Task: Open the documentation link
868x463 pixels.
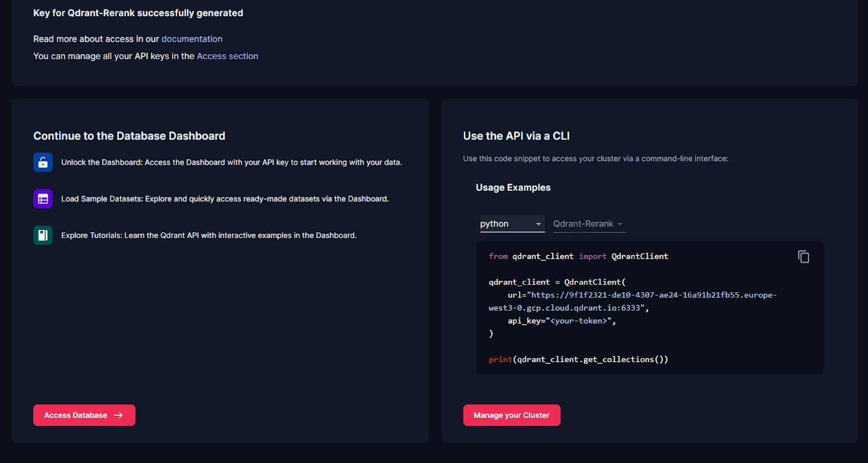Action: pyautogui.click(x=192, y=39)
